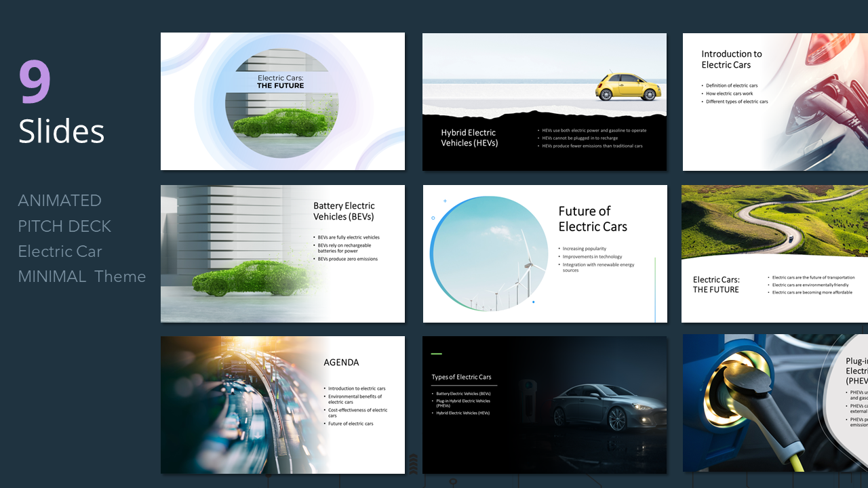
Task: Open the Plug-in hybrid charger slide thumbnail
Action: [x=775, y=403]
